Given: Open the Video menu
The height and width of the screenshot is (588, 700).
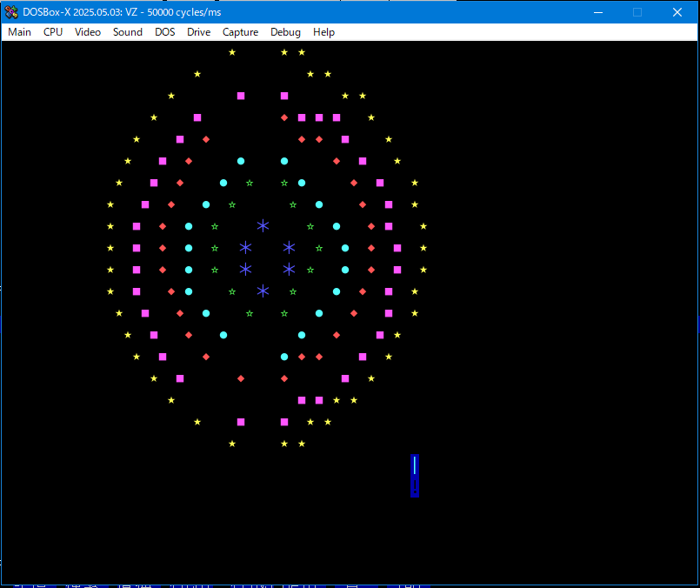Looking at the screenshot, I should tap(88, 32).
